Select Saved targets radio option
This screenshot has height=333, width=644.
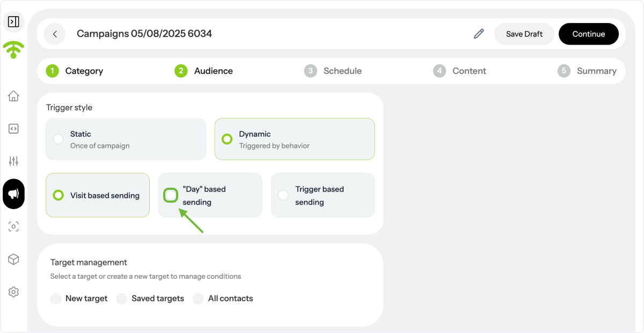point(122,299)
